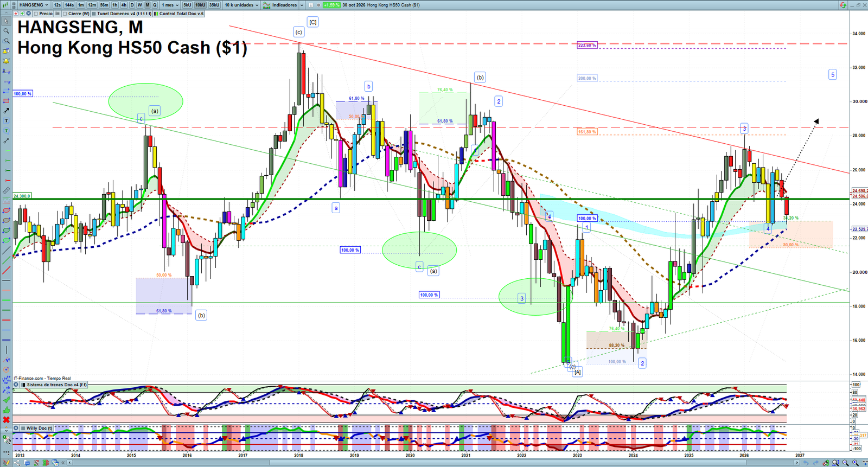Toggle the Willy Doc (t) visibility

tap(23, 428)
